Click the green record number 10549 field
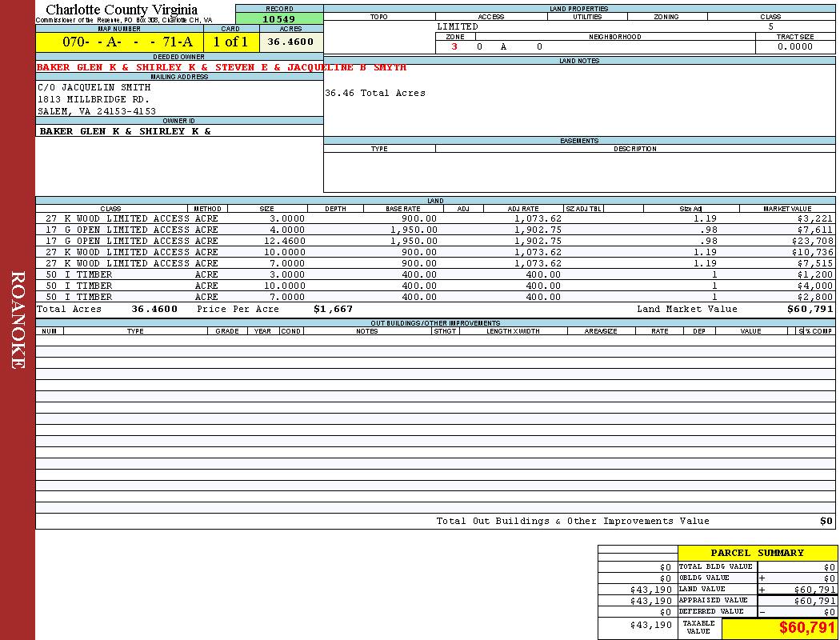840x640 pixels. (278, 19)
